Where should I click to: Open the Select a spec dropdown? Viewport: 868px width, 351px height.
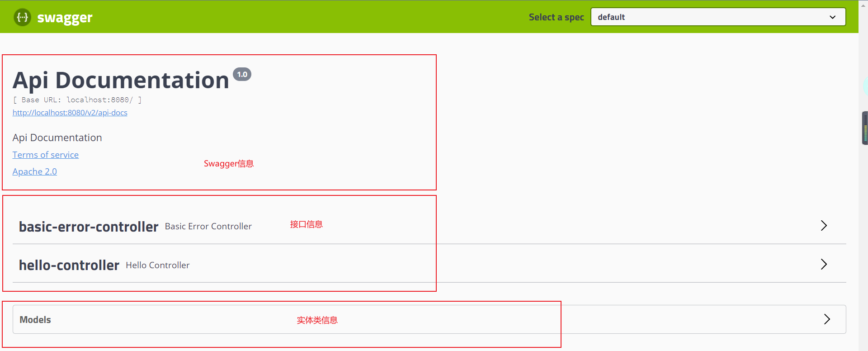[x=718, y=17]
